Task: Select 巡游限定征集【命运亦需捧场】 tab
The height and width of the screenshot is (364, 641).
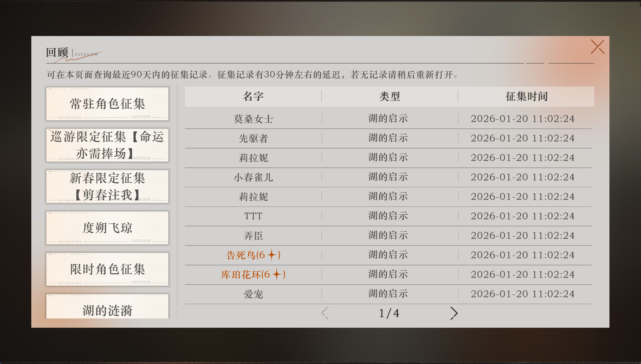Action: pyautogui.click(x=107, y=145)
